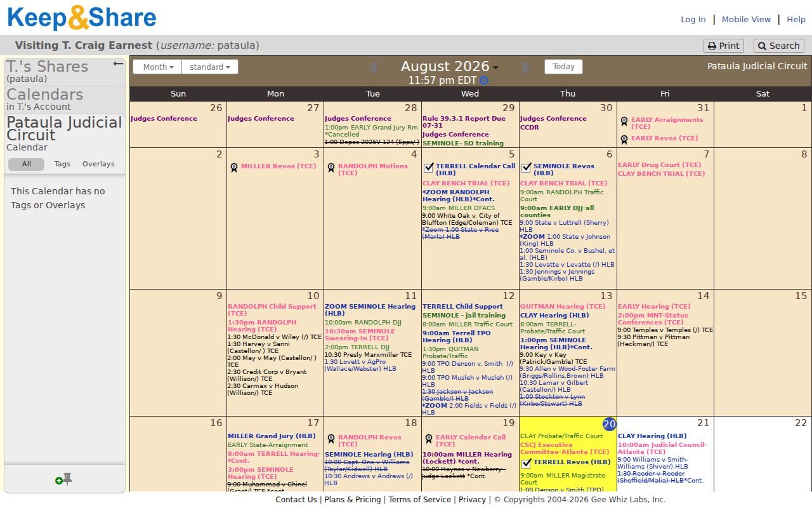Open the standard layout dropdown
The image size is (812, 508).
click(210, 67)
